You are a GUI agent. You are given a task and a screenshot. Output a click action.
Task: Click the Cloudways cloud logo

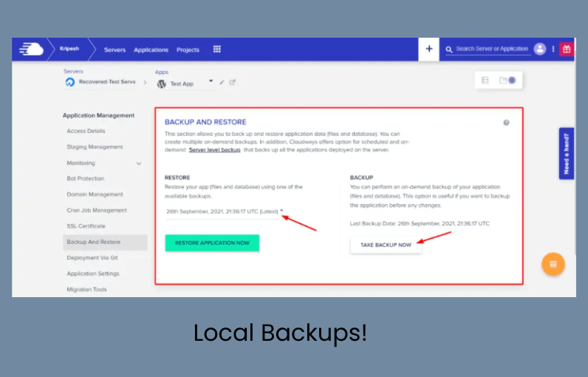pyautogui.click(x=31, y=50)
